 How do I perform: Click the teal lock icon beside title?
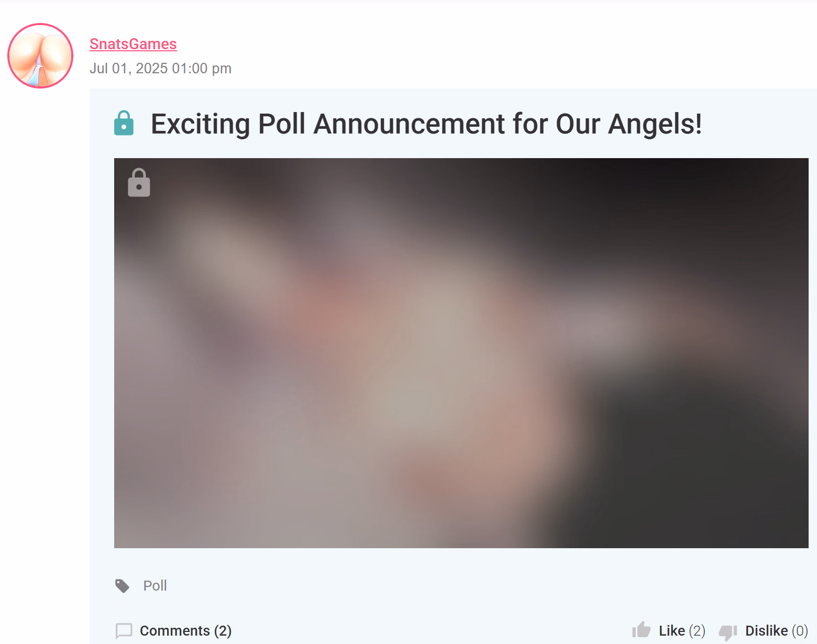(124, 123)
